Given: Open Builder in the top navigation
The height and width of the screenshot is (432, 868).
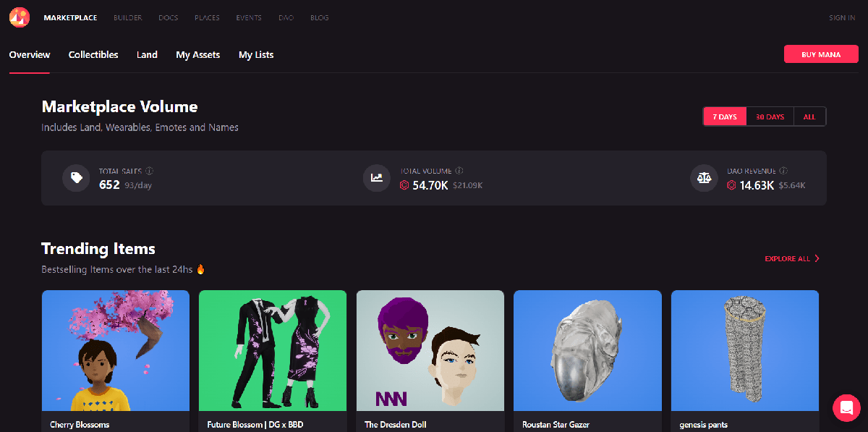Looking at the screenshot, I should click(127, 18).
